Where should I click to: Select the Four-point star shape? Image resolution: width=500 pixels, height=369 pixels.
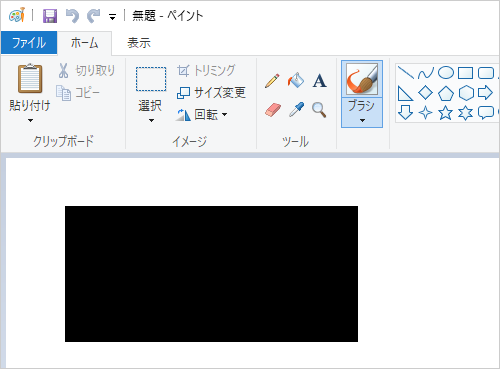pyautogui.click(x=425, y=113)
